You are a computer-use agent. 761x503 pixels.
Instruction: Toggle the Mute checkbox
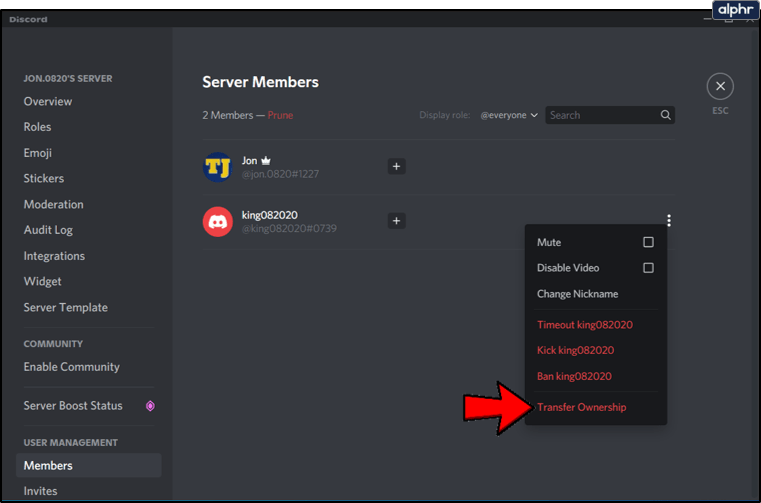[x=648, y=242]
